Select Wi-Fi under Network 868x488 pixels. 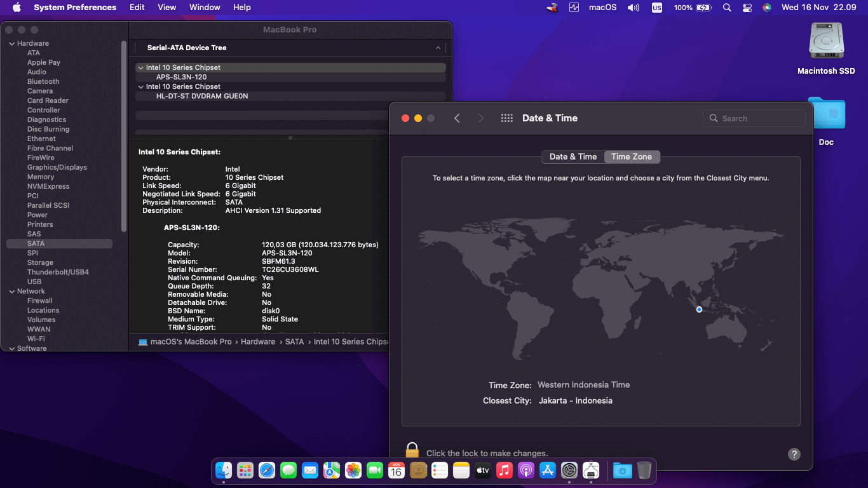point(36,339)
